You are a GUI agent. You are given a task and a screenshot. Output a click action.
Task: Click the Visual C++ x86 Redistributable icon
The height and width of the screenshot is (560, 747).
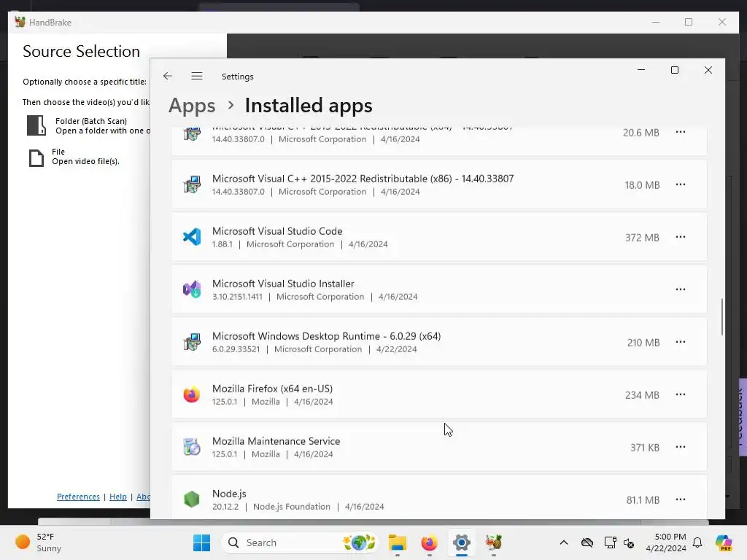[x=192, y=184]
